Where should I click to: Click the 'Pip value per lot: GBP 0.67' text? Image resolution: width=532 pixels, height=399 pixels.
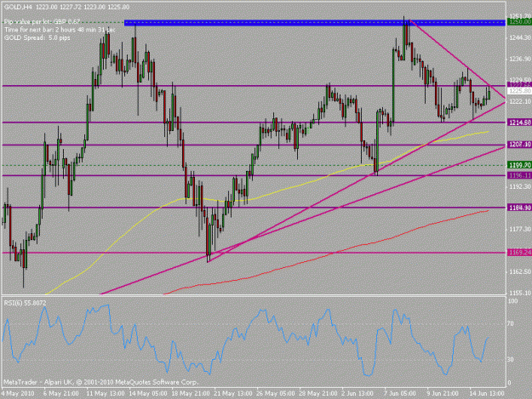[x=42, y=22]
